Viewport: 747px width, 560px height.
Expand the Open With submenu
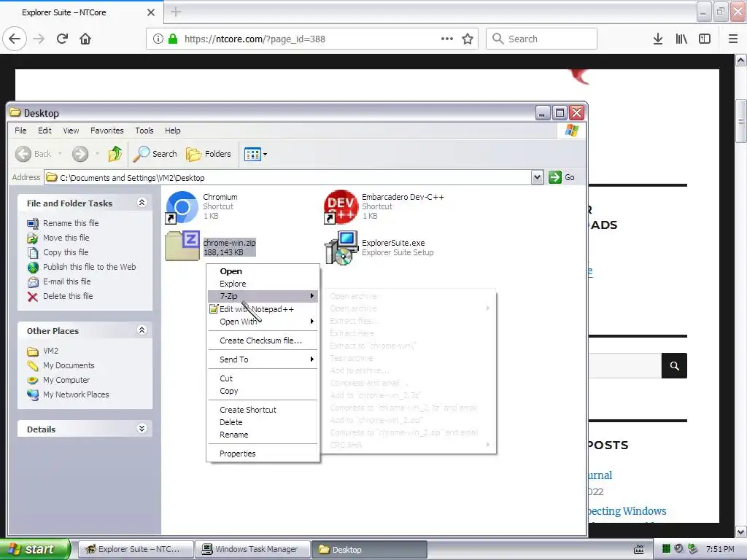(x=263, y=322)
